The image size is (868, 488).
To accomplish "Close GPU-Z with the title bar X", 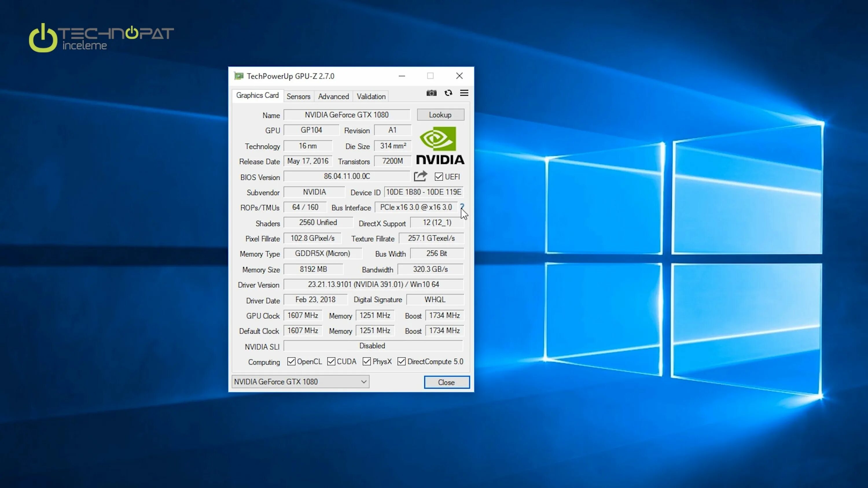I will pos(459,76).
